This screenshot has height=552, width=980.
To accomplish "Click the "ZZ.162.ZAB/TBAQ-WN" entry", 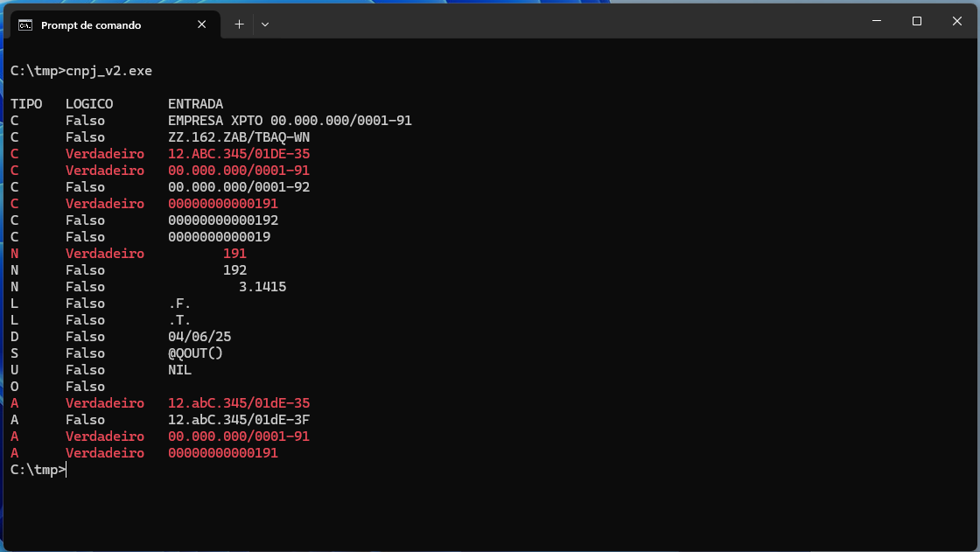I will (x=239, y=137).
